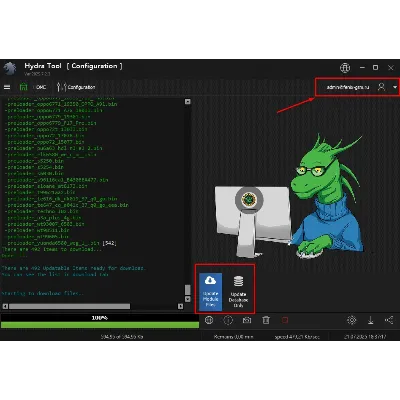Open the hamburger menu
This screenshot has height=400, width=400.
click(x=7, y=87)
